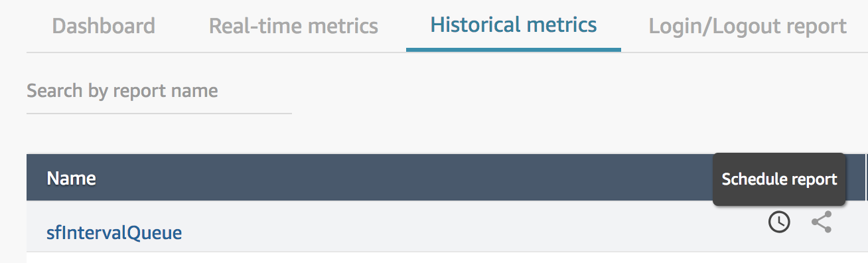Open the sfIntervalQueue report link
The width and height of the screenshot is (868, 263).
click(114, 232)
